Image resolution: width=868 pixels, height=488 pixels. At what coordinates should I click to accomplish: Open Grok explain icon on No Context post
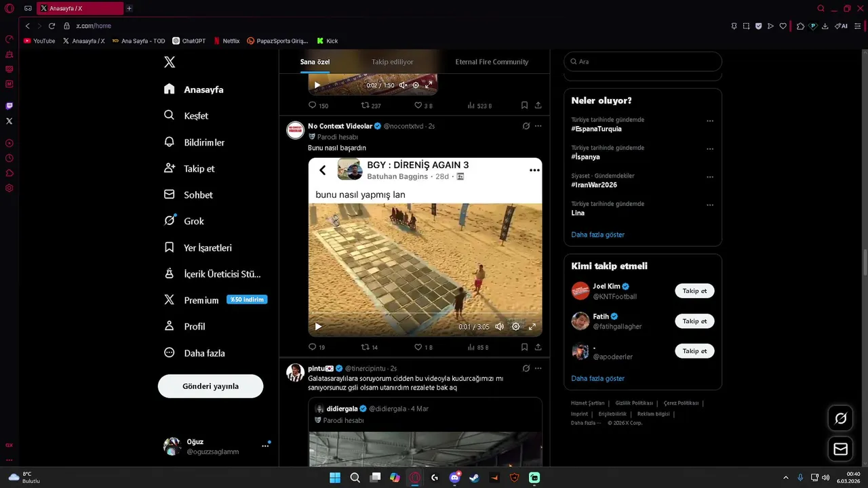point(526,126)
